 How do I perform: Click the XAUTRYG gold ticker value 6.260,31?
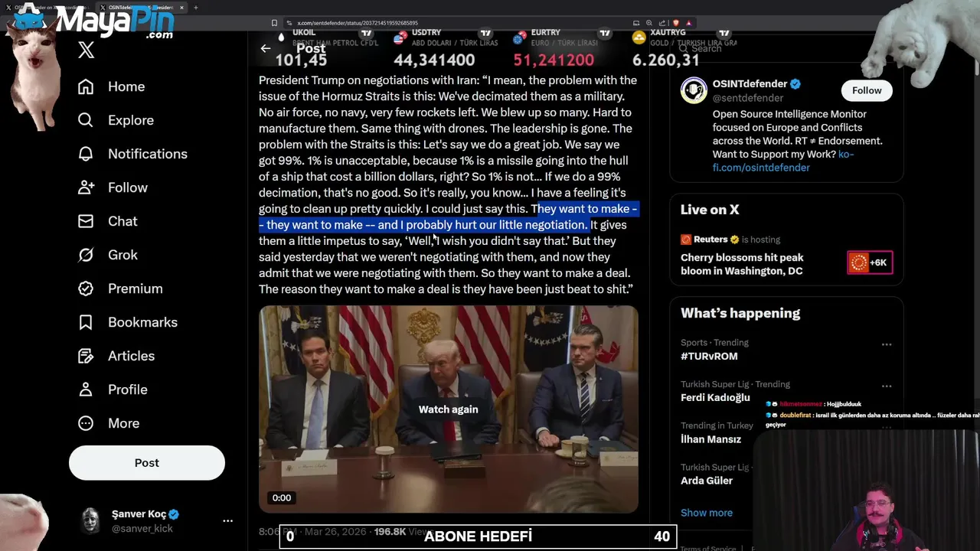(x=666, y=60)
